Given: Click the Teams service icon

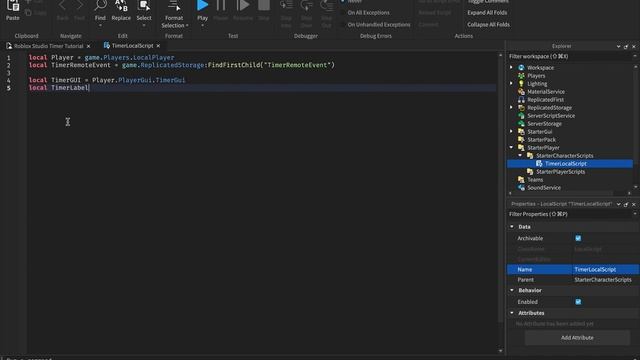Looking at the screenshot, I should coord(521,180).
